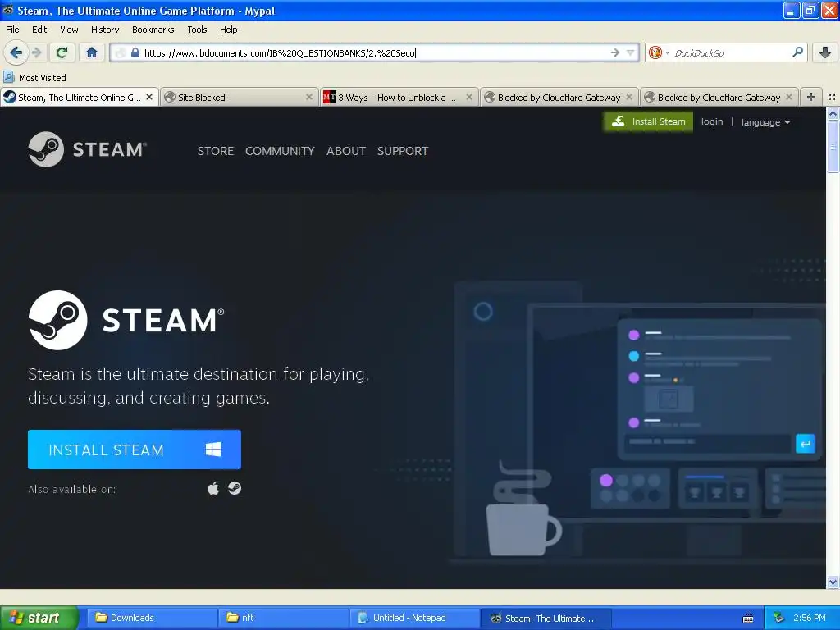Image resolution: width=840 pixels, height=630 pixels.
Task: Click the Mypal icon in title bar
Action: coord(8,10)
